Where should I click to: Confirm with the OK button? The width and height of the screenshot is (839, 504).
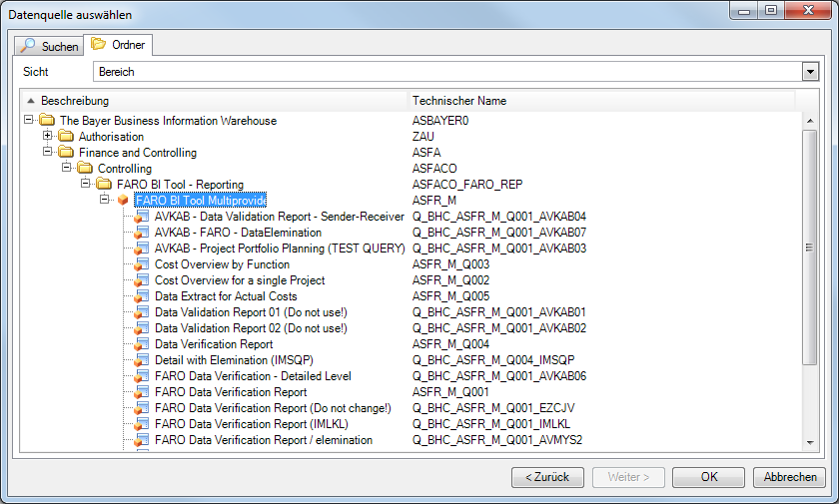coord(708,477)
